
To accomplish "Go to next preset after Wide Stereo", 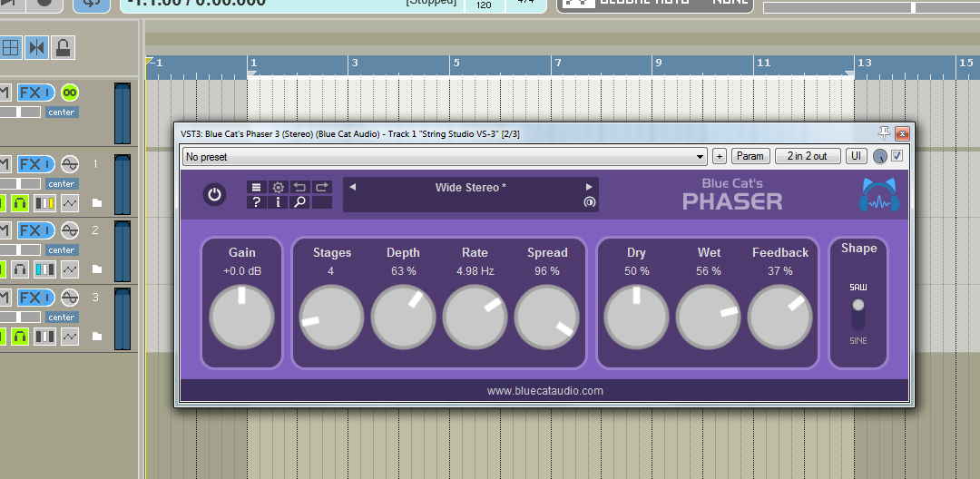I will 589,188.
